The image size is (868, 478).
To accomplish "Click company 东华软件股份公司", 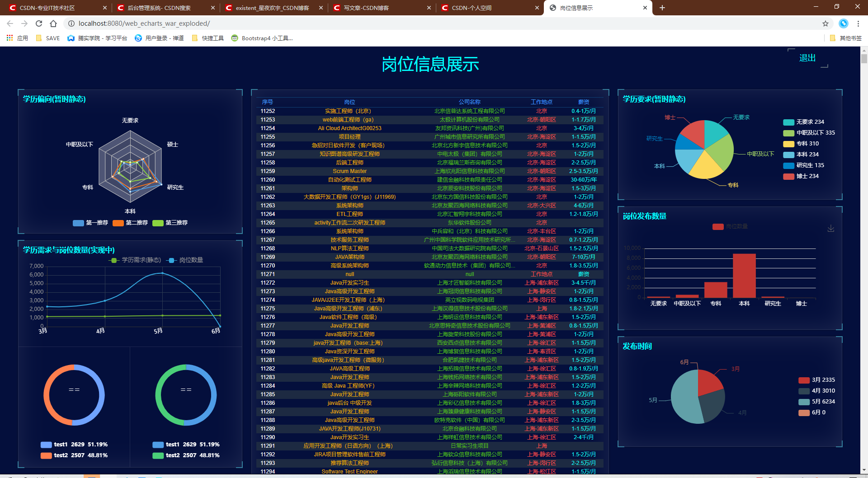I will click(470, 223).
